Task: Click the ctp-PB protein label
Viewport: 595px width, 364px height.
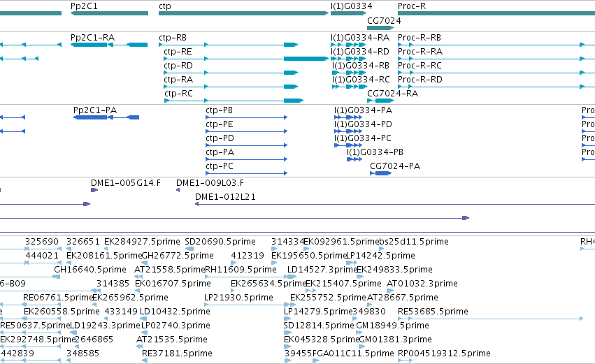Action: pos(220,110)
